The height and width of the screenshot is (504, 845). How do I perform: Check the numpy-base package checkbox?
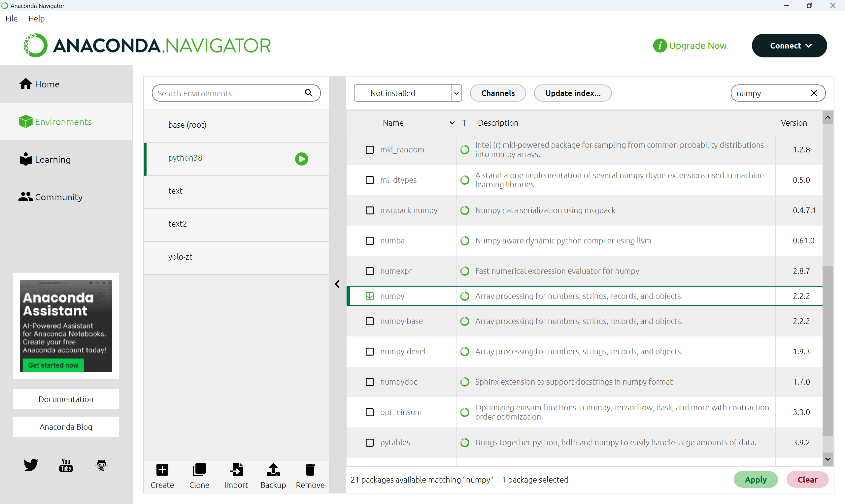pos(370,321)
